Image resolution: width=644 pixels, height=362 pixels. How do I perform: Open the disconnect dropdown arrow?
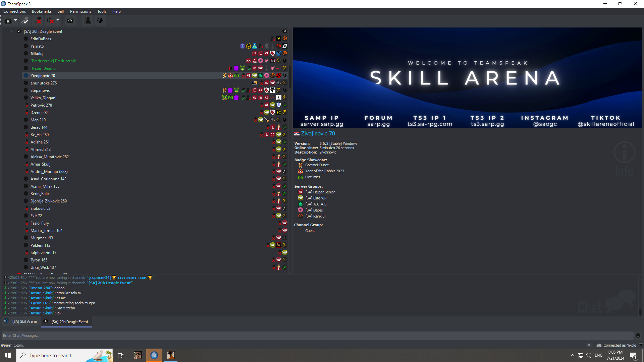pyautogui.click(x=15, y=20)
